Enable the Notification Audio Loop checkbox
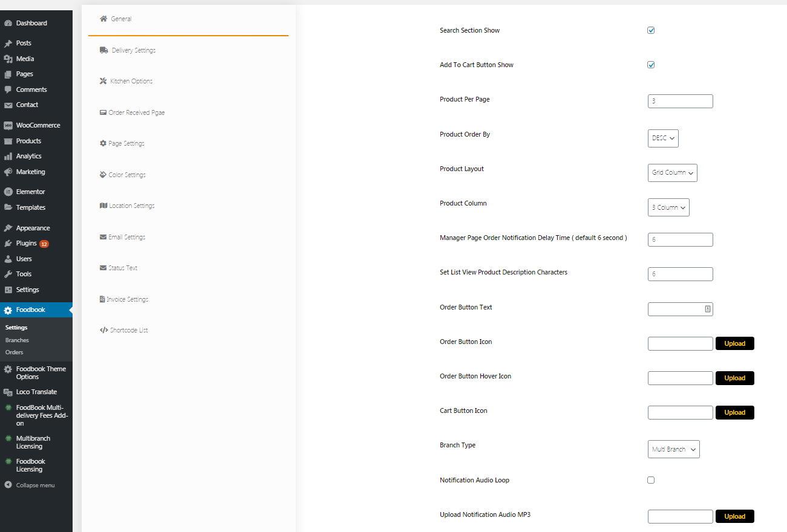This screenshot has width=787, height=532. (651, 480)
